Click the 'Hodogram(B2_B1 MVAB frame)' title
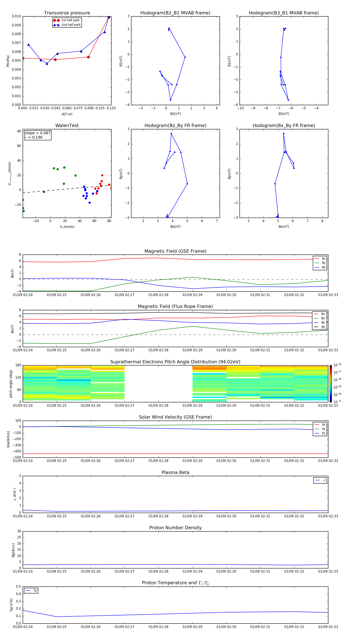Viewport: 351px width, 644px height. coord(175,13)
